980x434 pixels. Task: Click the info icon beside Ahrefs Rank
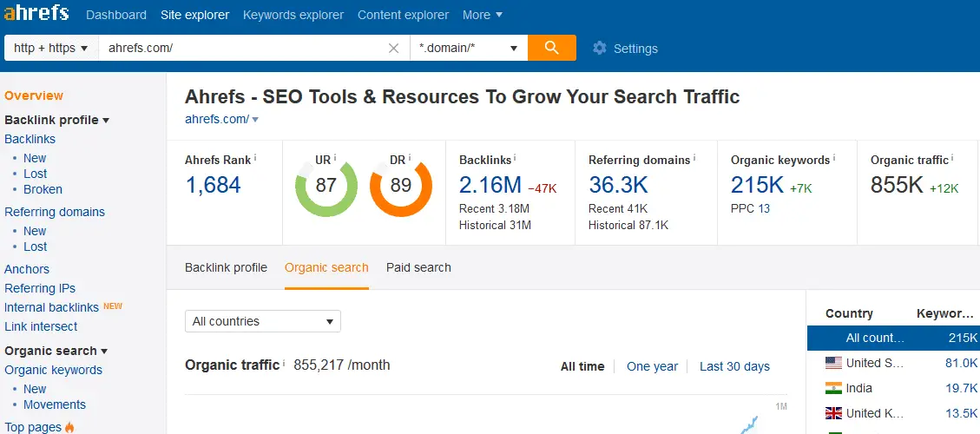(255, 158)
